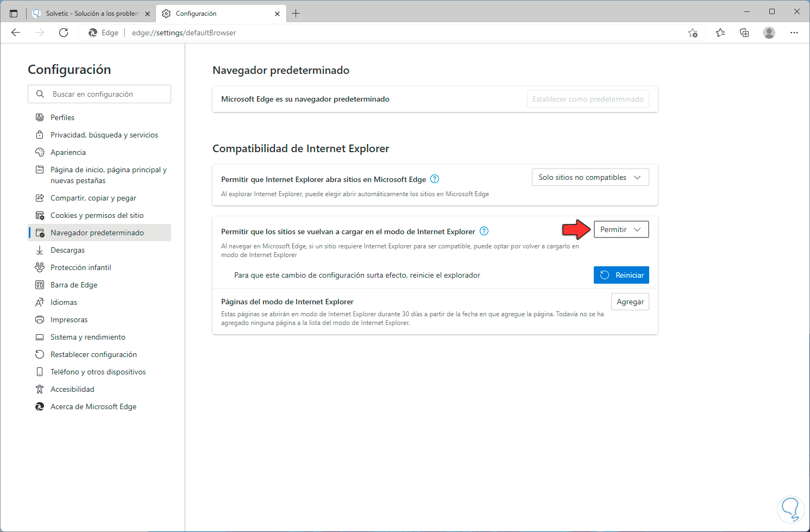
Task: Open the Favorites star icon
Action: (720, 33)
